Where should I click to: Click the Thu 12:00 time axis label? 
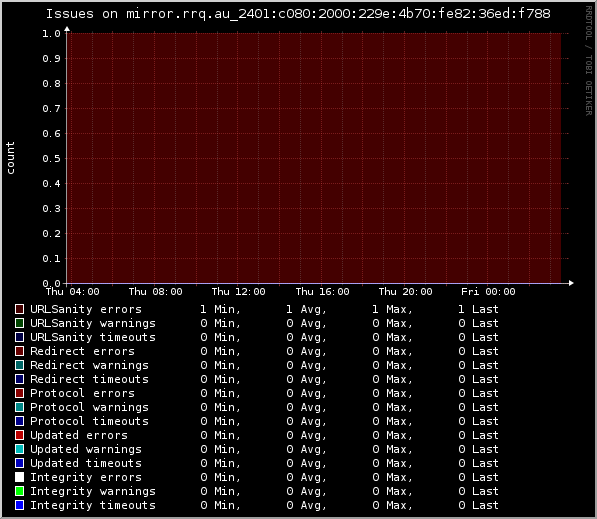(238, 292)
